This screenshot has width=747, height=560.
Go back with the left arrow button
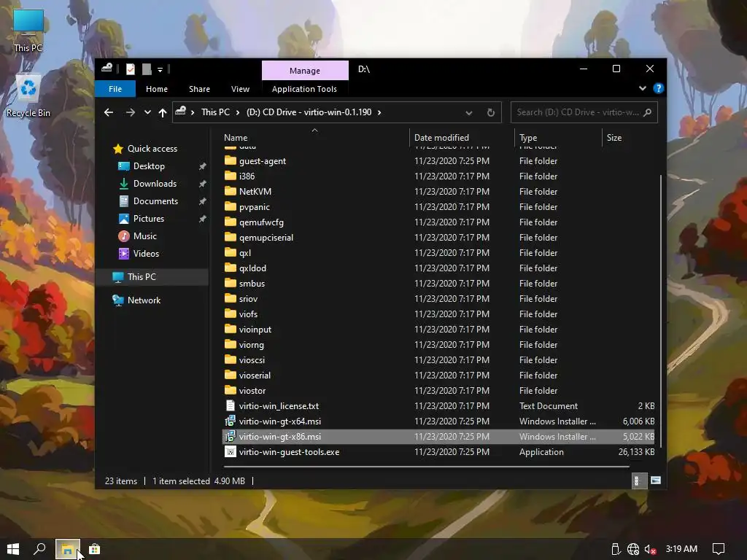[x=109, y=112]
